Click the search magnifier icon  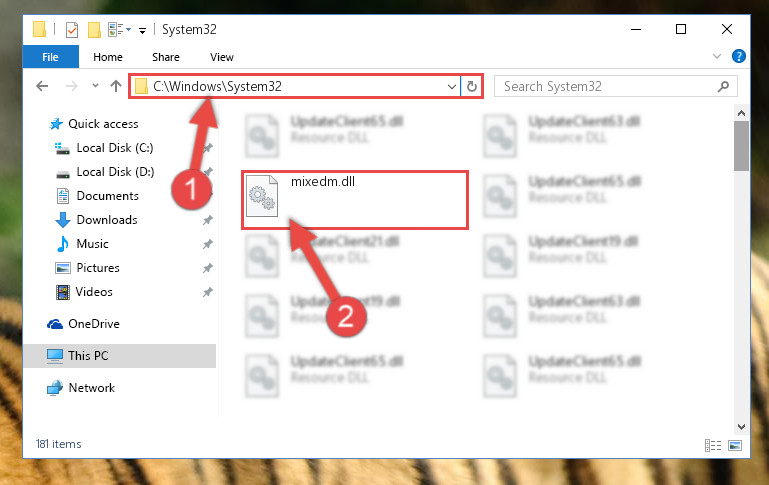pyautogui.click(x=723, y=87)
